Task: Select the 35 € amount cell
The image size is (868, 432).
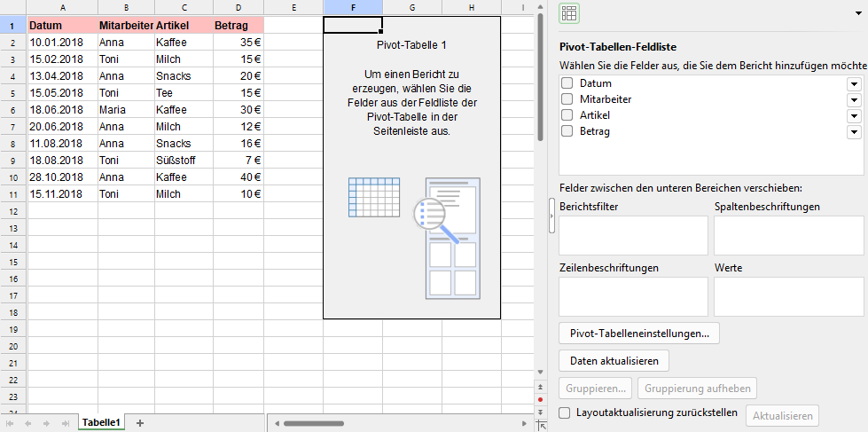Action: point(239,42)
